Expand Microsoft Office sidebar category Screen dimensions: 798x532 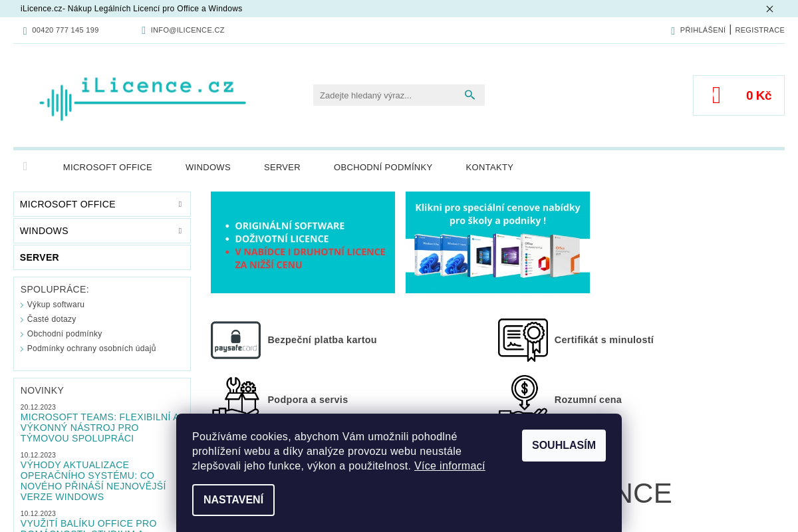pos(180,204)
